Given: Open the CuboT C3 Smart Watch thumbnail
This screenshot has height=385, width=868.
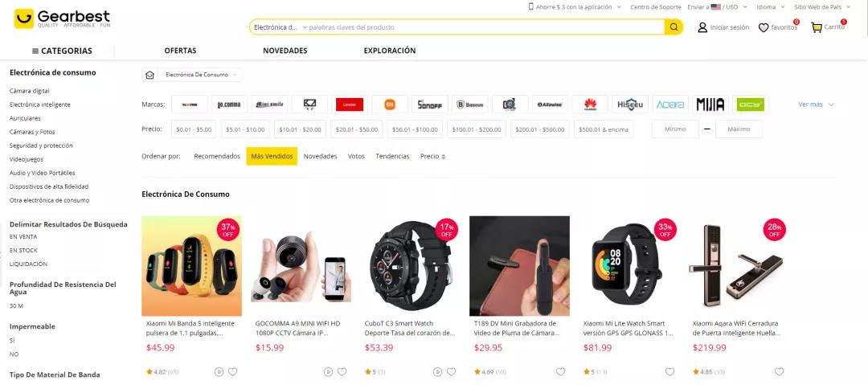Looking at the screenshot, I should click(x=410, y=266).
